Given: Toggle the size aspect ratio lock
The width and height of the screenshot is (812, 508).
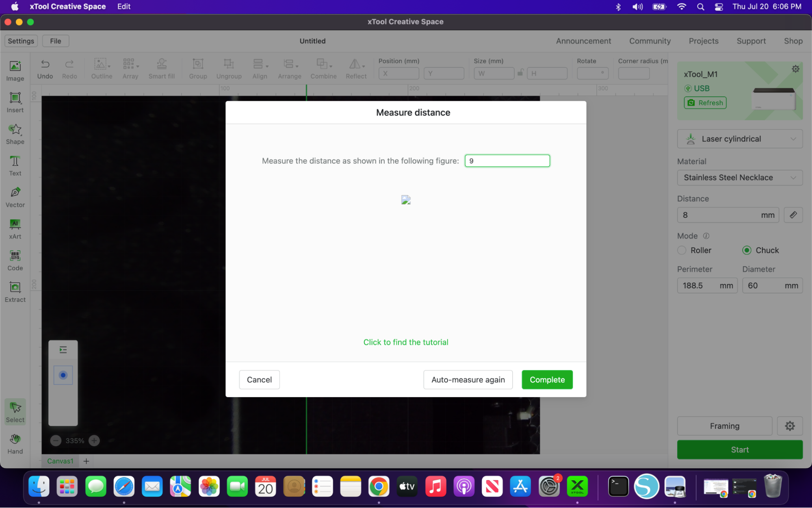Looking at the screenshot, I should tap(520, 73).
